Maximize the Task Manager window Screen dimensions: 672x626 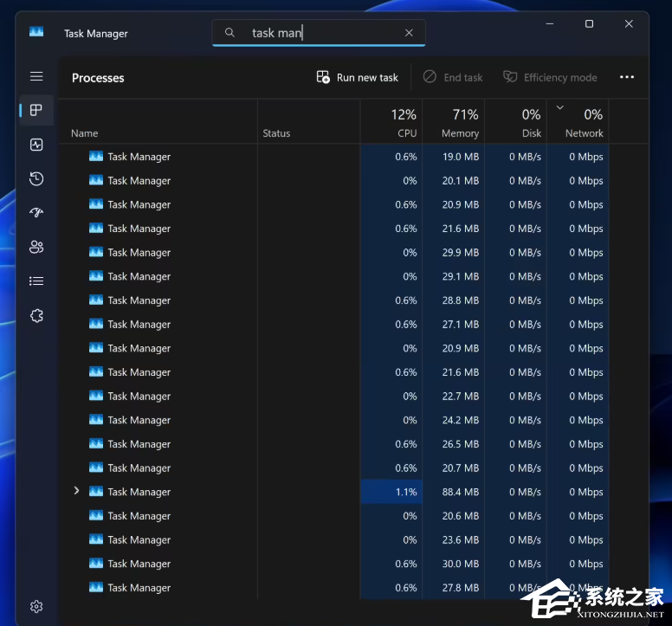pos(589,24)
